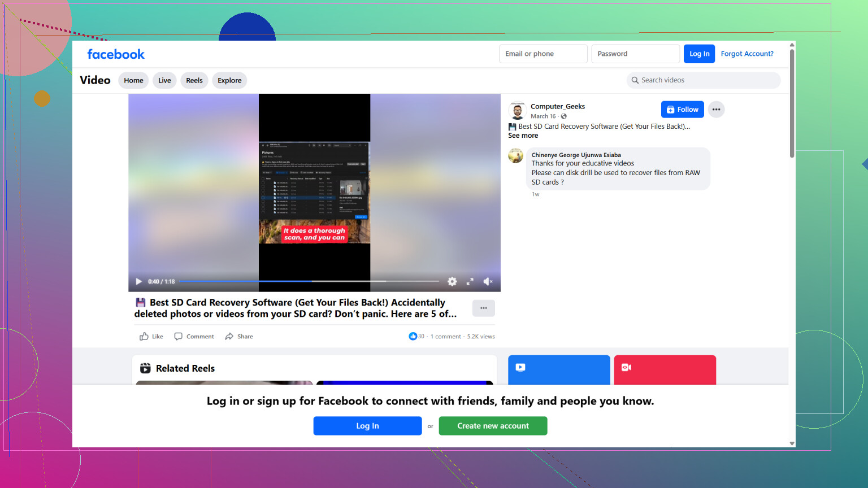Click Search videos field
Image resolution: width=868 pixels, height=488 pixels.
pyautogui.click(x=704, y=80)
